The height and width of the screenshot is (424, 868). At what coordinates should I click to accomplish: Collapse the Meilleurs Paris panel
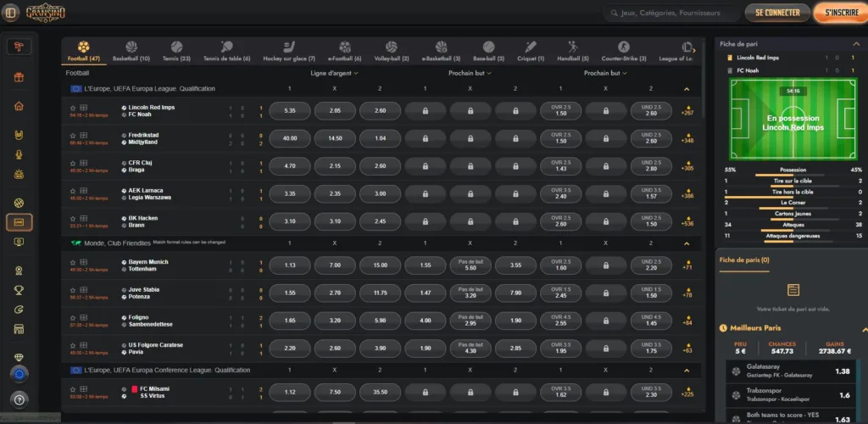(x=865, y=329)
